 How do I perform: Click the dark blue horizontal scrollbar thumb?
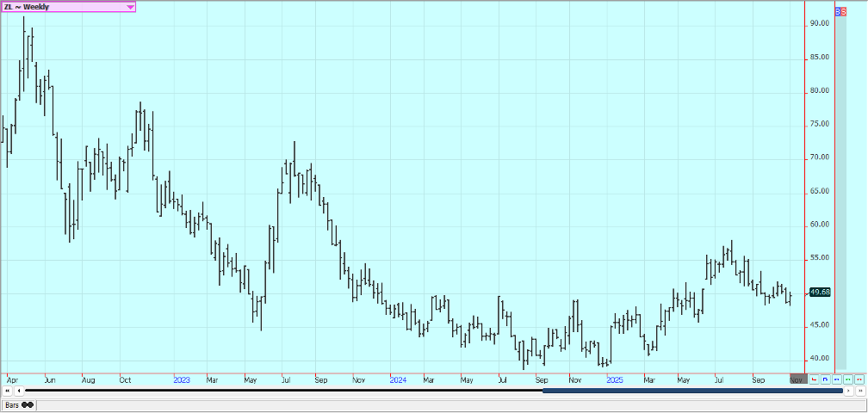tap(692, 391)
